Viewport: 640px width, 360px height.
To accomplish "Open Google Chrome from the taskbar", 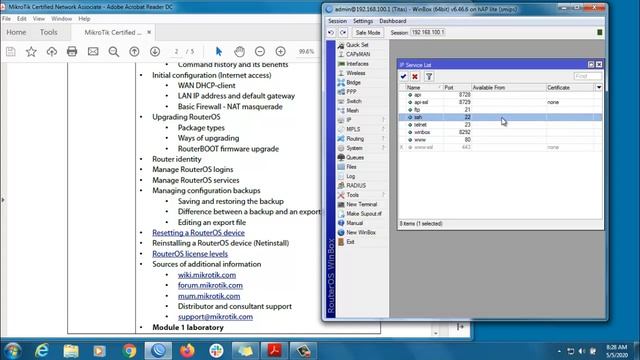I will click(x=129, y=351).
